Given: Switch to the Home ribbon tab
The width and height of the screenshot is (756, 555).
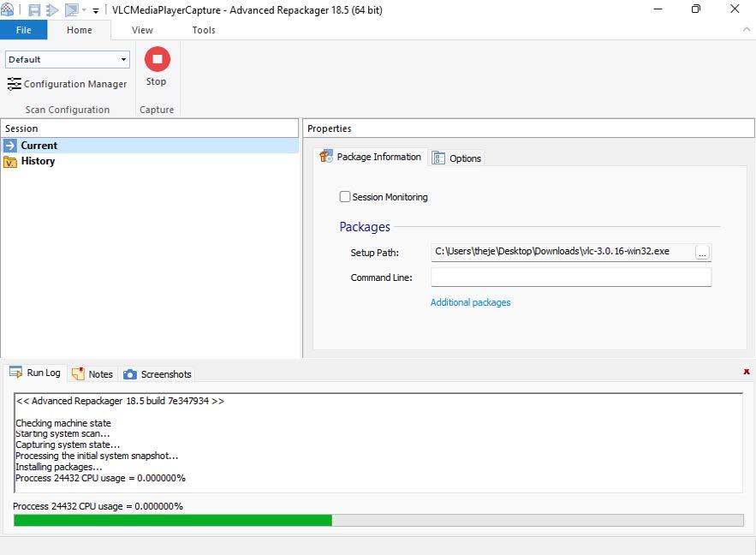Looking at the screenshot, I should click(80, 30).
